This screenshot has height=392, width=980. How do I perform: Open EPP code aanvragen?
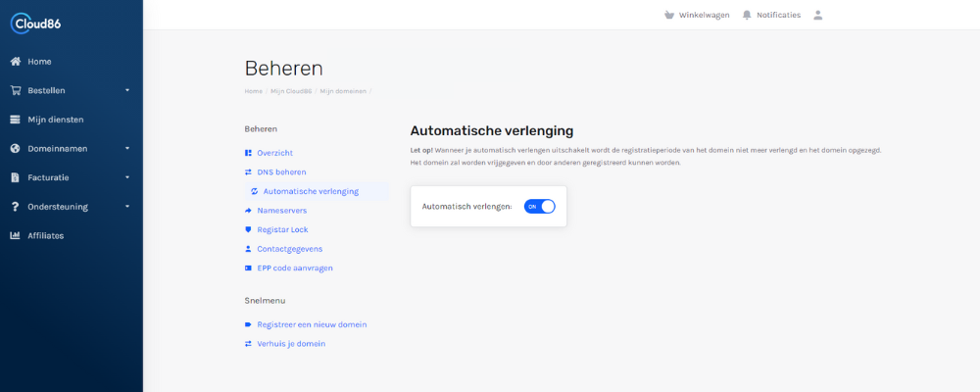[295, 268]
